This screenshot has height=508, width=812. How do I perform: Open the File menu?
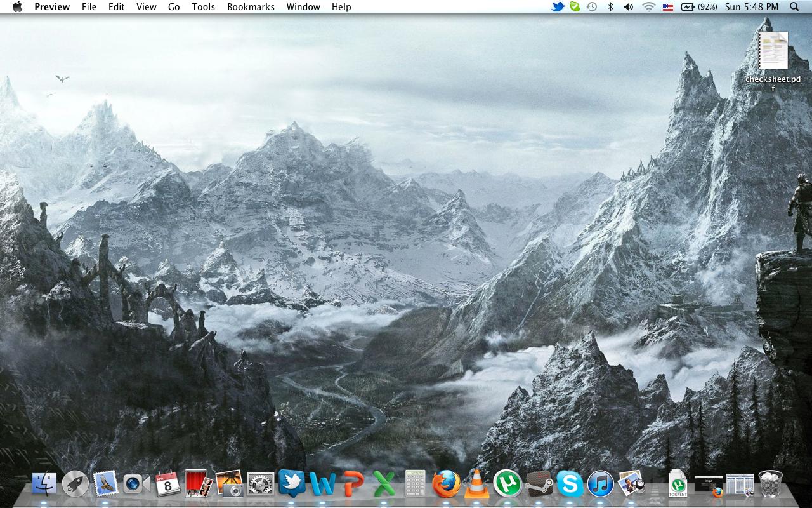coord(89,7)
